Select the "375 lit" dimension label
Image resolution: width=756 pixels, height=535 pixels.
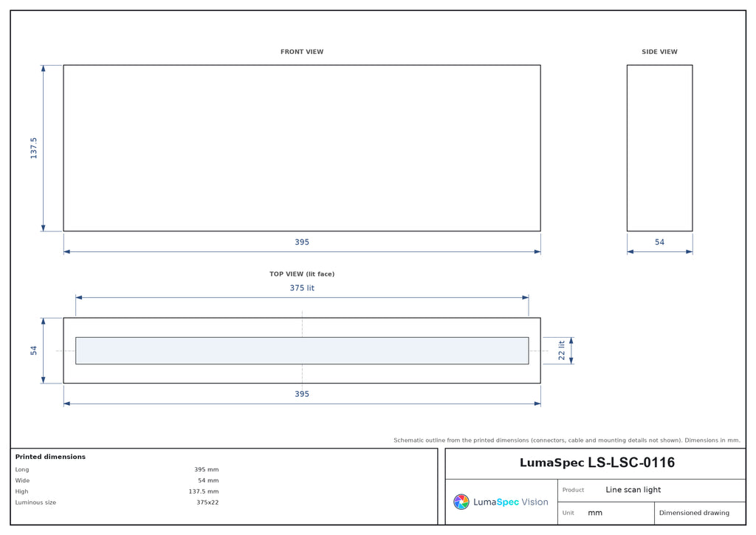point(302,288)
